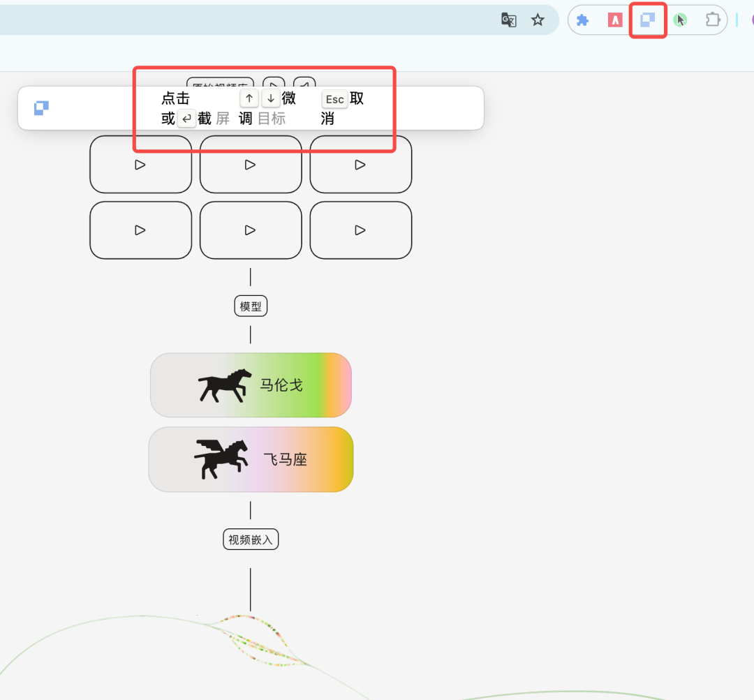Launch the highlighted overlapping-squares screenshot extension

pos(648,20)
